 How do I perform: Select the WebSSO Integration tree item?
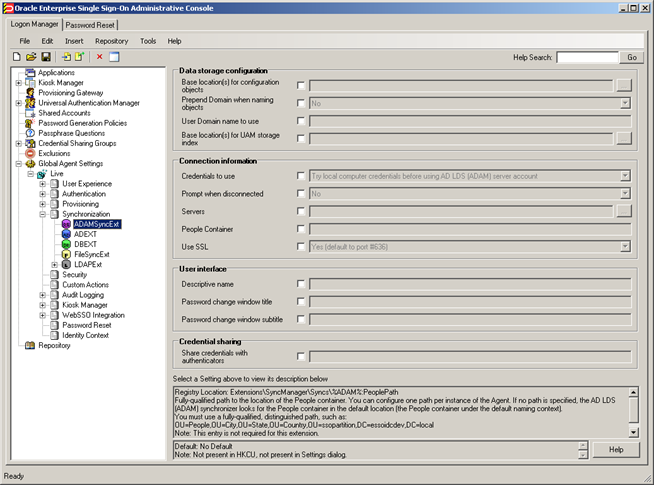(x=93, y=315)
